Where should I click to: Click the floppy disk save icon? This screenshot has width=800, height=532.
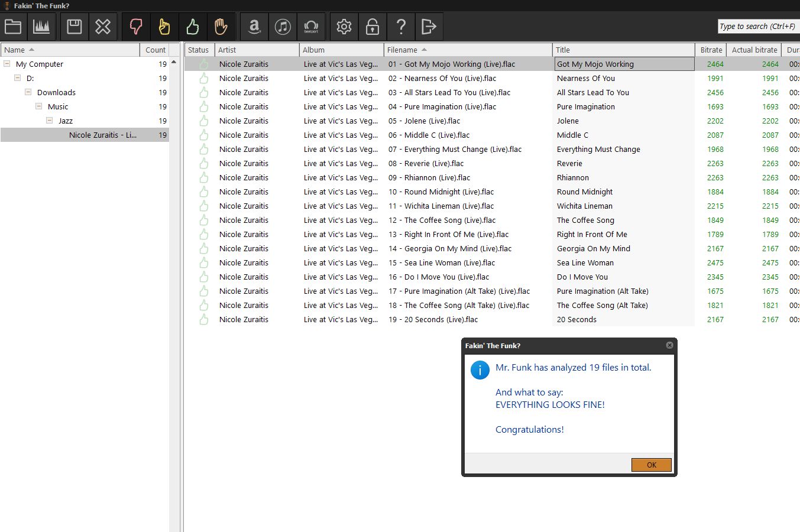(75, 27)
